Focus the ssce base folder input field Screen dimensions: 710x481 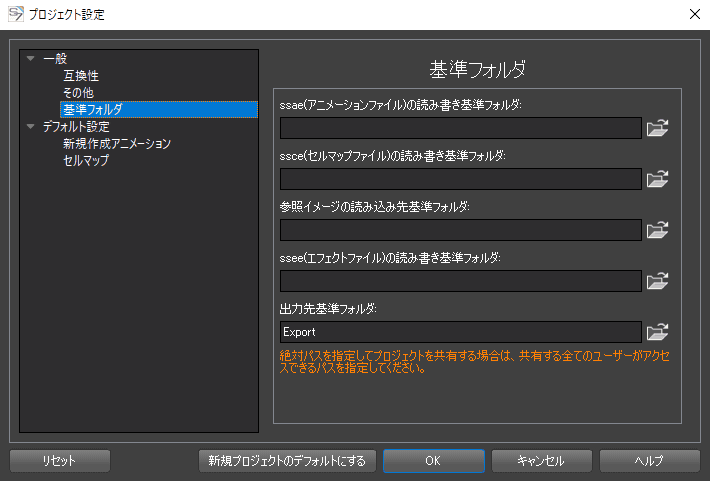point(461,179)
